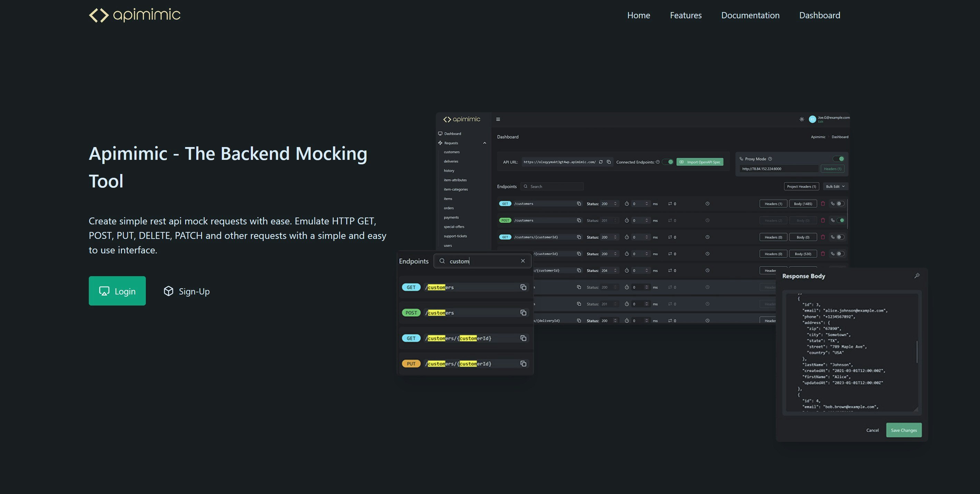The width and height of the screenshot is (980, 494).
Task: Copy GET /customers/{customerId} in the search popup
Action: [x=524, y=338]
